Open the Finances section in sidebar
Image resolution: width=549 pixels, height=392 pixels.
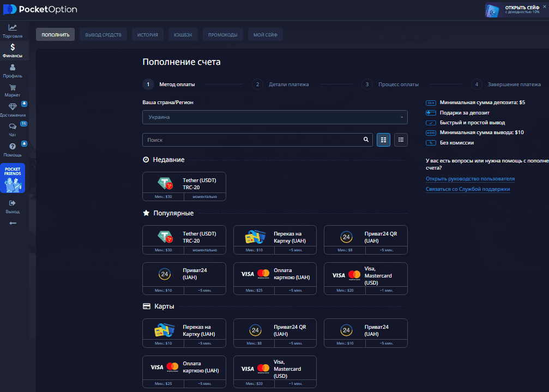[13, 51]
